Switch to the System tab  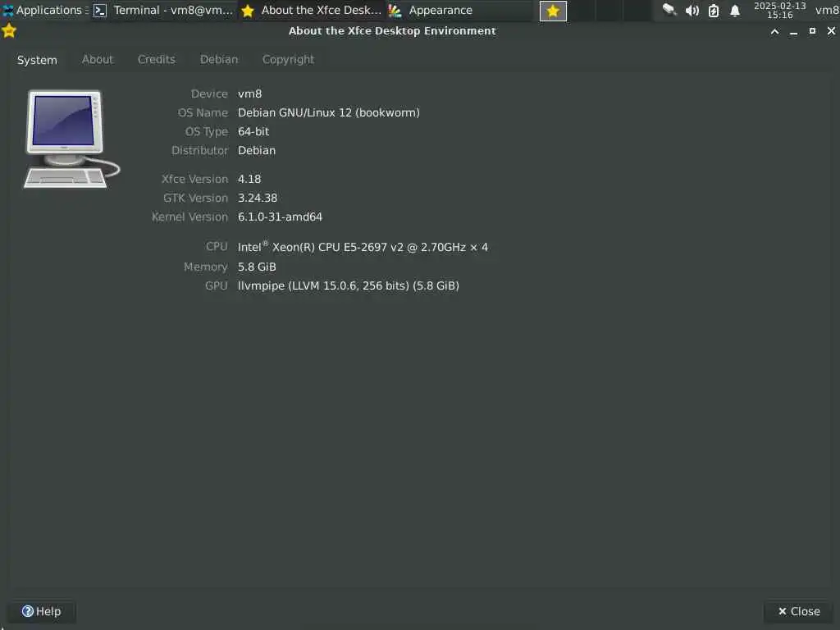pos(37,60)
